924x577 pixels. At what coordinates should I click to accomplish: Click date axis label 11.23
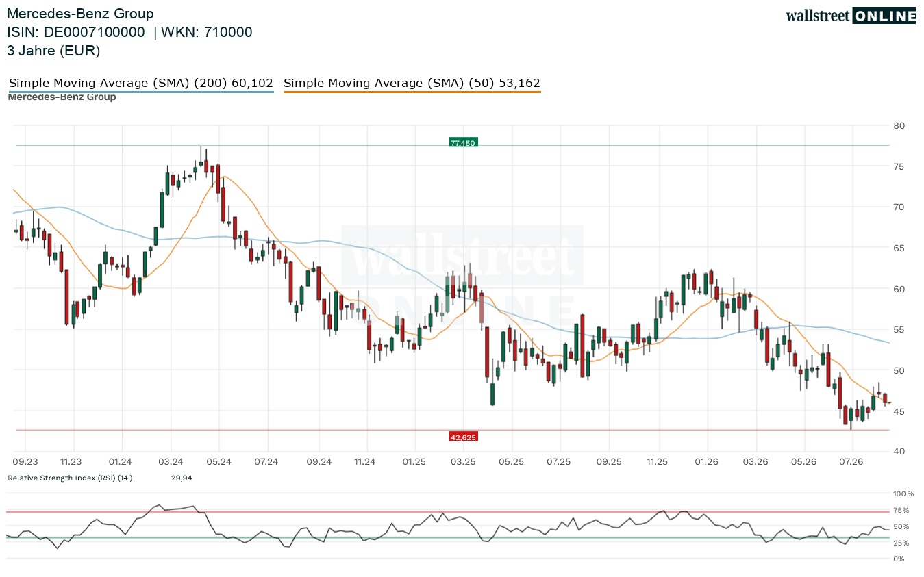71,462
